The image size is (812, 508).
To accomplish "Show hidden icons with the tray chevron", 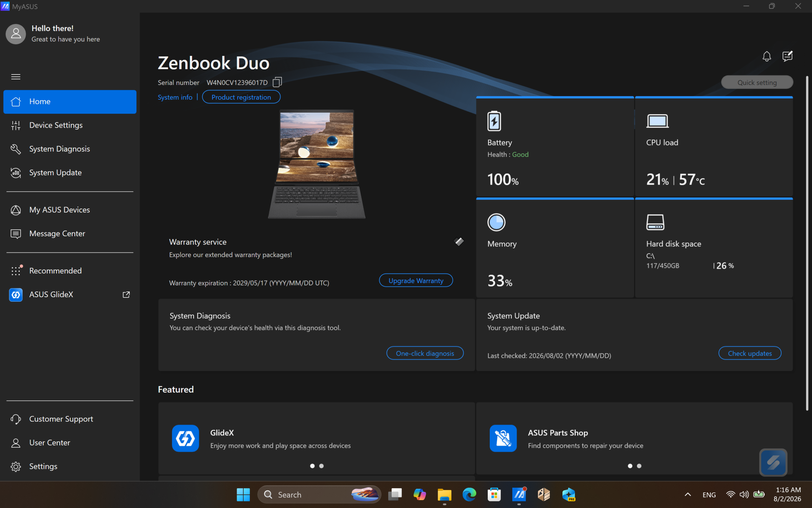I will (x=688, y=495).
